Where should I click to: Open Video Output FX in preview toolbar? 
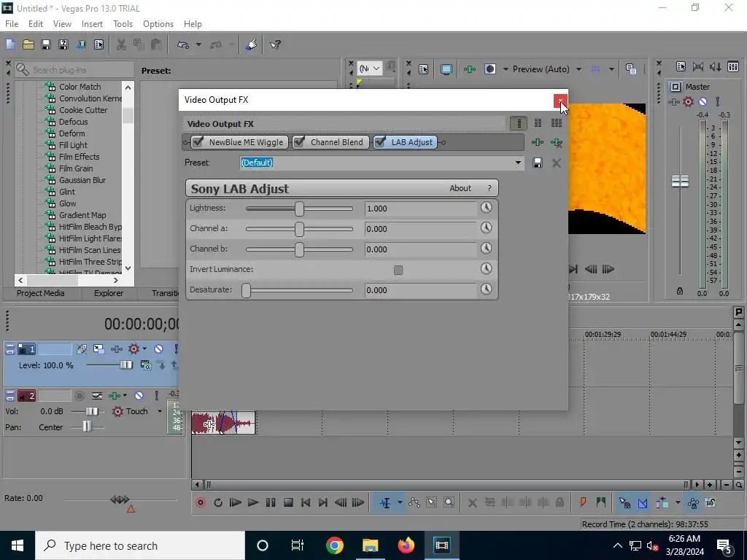pos(470,69)
